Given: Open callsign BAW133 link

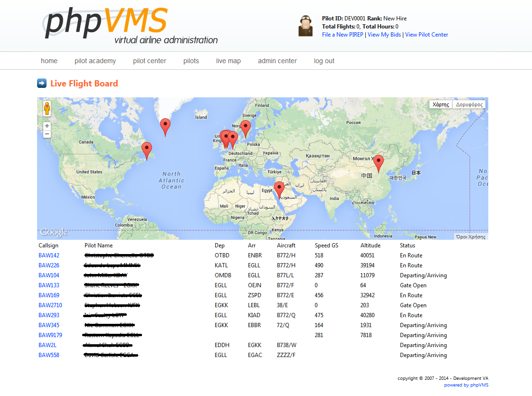Looking at the screenshot, I should coord(49,285).
